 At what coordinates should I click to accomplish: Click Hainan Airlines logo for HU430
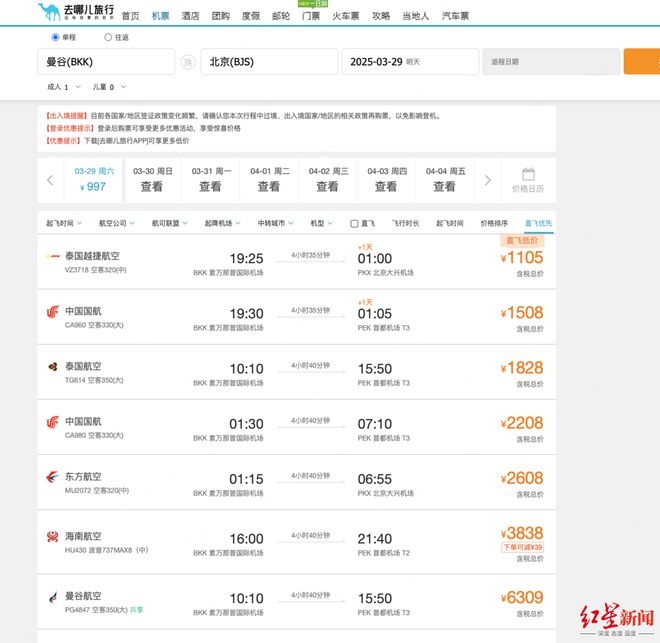(53, 537)
